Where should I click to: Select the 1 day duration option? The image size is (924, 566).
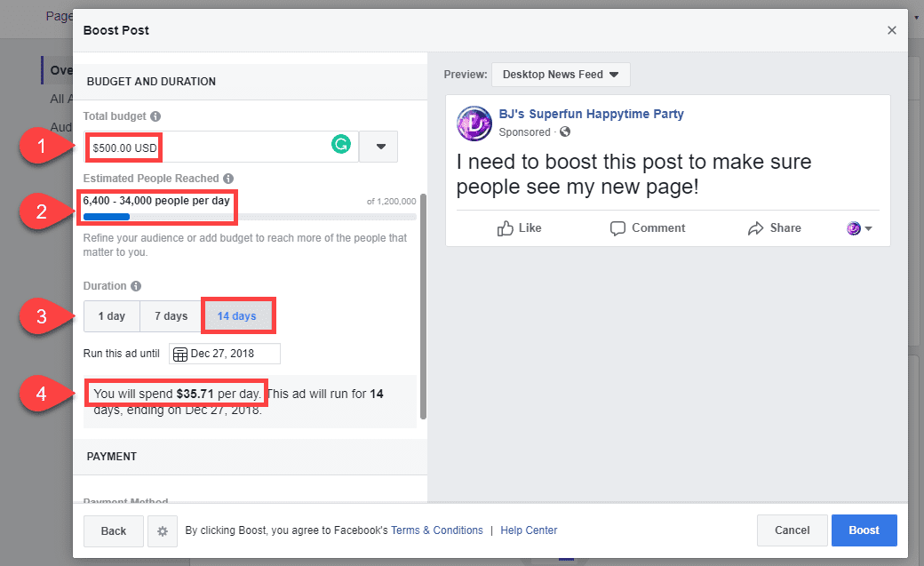point(111,315)
